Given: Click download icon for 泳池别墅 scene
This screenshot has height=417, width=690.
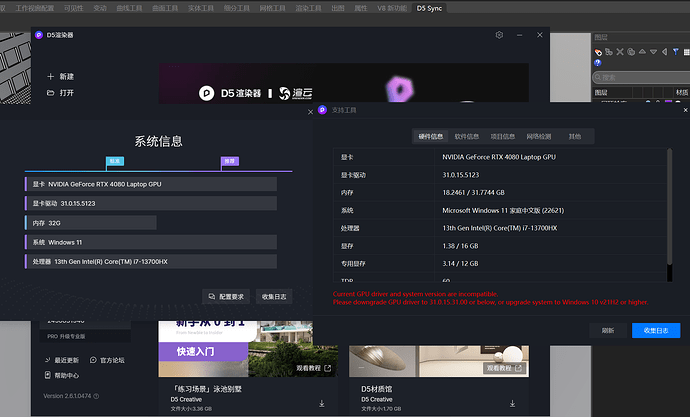Looking at the screenshot, I should 322,403.
